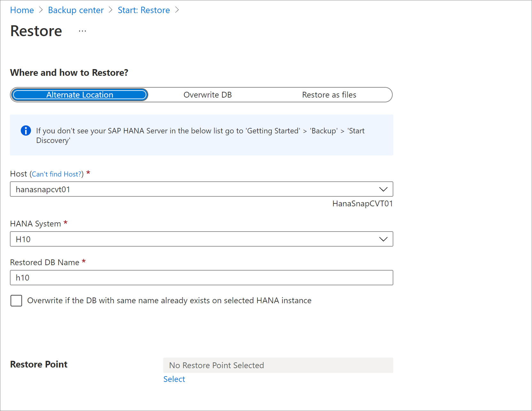Navigate to Home via breadcrumb
The height and width of the screenshot is (411, 532).
(21, 10)
